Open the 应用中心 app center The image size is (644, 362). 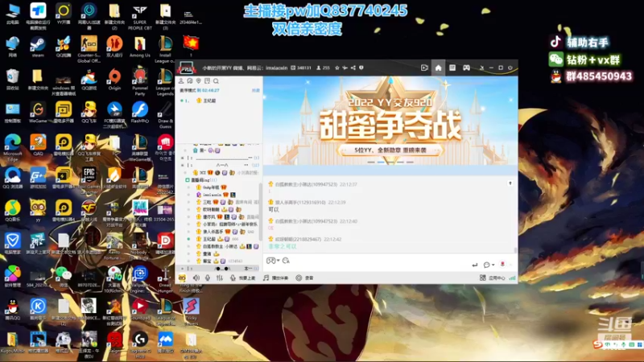click(493, 278)
